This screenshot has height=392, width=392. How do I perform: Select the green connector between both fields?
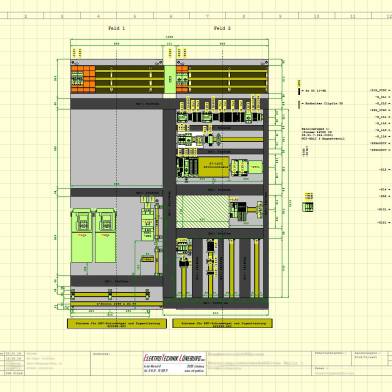(x=170, y=79)
